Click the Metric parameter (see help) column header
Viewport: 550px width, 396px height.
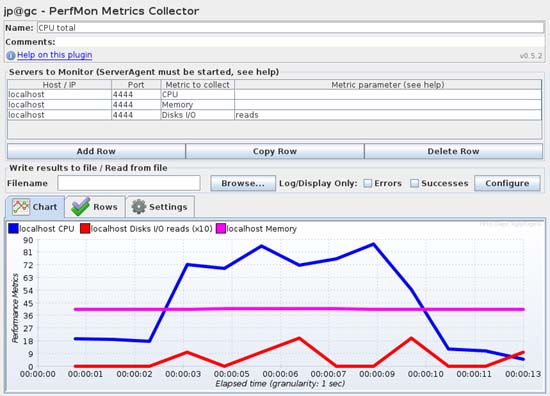click(388, 85)
